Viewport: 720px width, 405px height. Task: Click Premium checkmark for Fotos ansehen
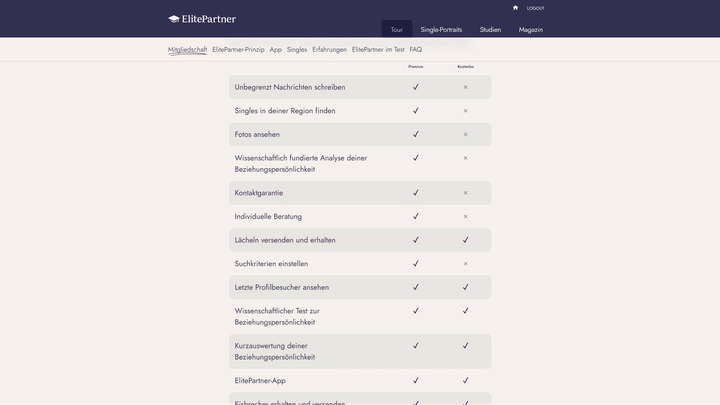tap(416, 134)
